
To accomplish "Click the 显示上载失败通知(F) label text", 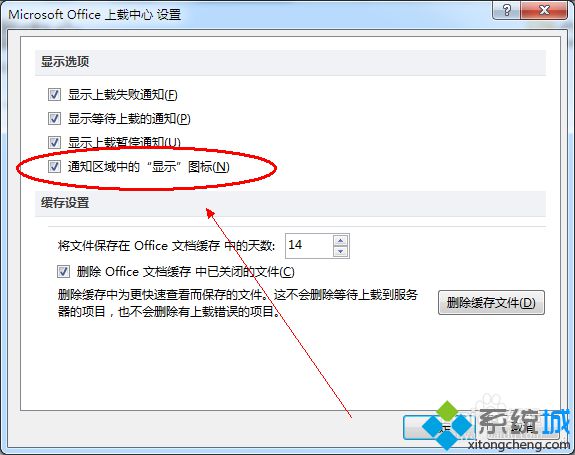I will [123, 95].
